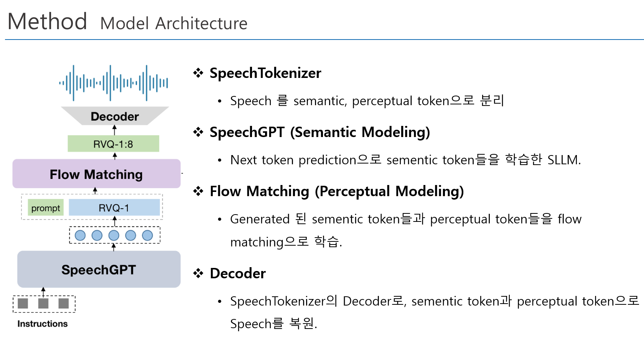Select the last blue token circle
The width and height of the screenshot is (644, 342).
147,235
